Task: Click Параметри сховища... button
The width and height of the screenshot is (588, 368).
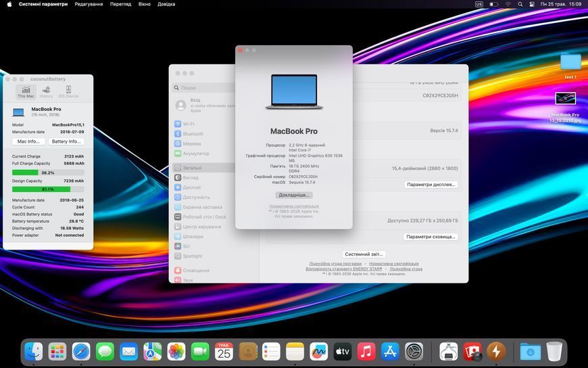Action: click(431, 237)
